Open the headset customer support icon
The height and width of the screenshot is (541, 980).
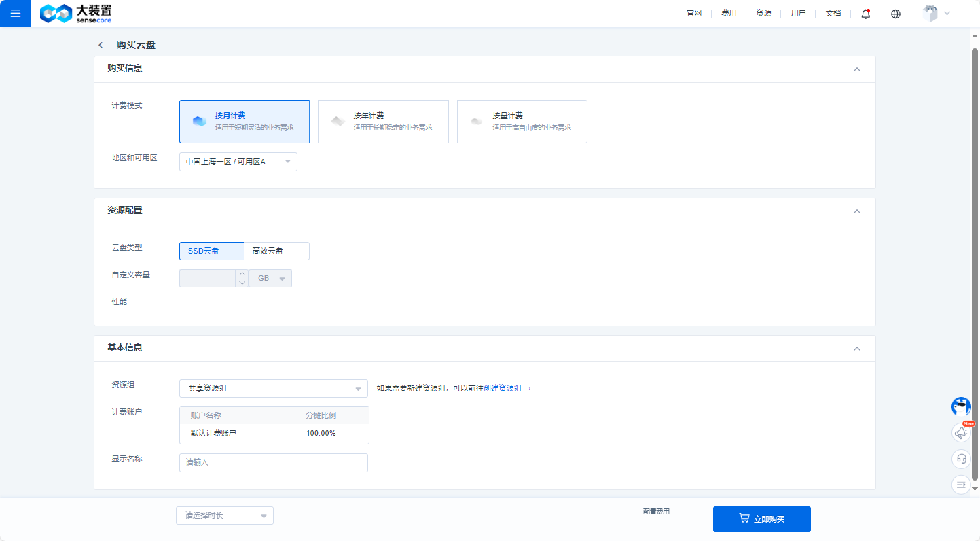961,459
